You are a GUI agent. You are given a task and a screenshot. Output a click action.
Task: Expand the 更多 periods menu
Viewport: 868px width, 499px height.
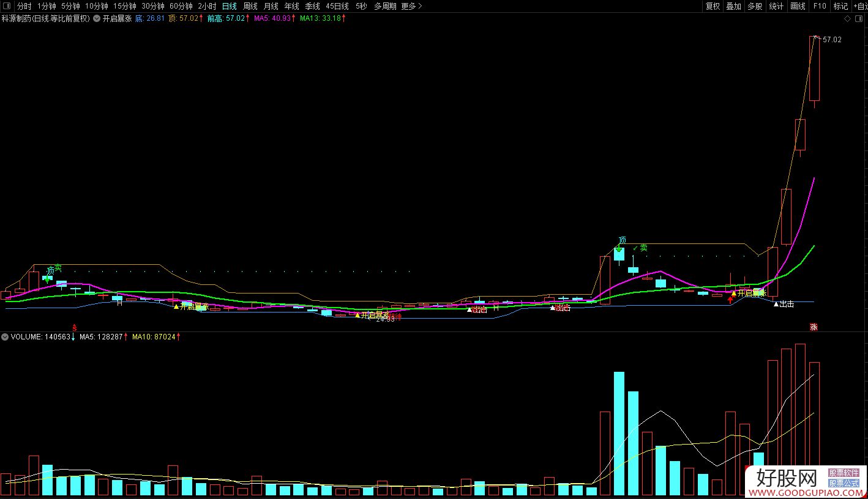tap(412, 6)
